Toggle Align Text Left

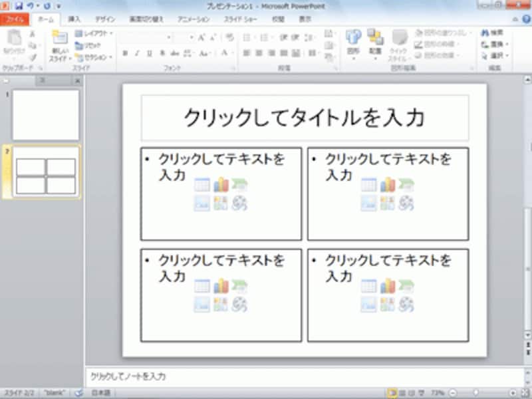(x=247, y=53)
